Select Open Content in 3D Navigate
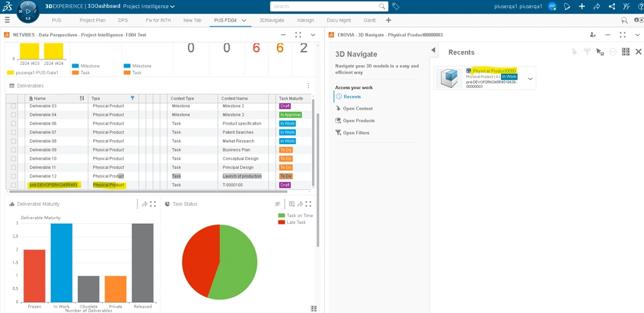 click(358, 109)
